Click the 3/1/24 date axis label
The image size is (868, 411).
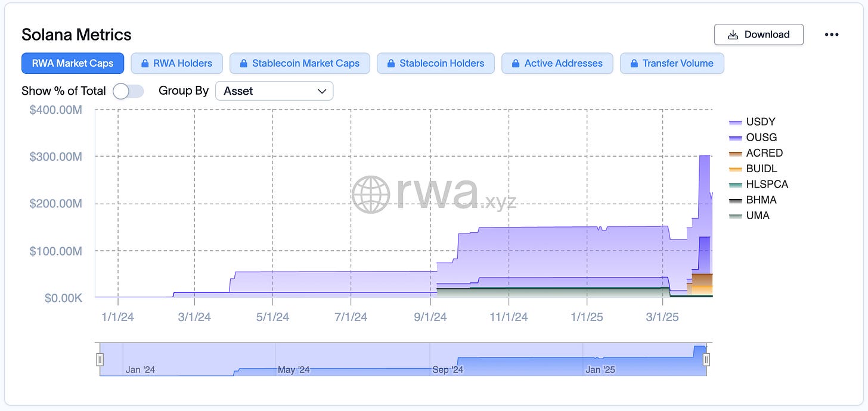[194, 317]
